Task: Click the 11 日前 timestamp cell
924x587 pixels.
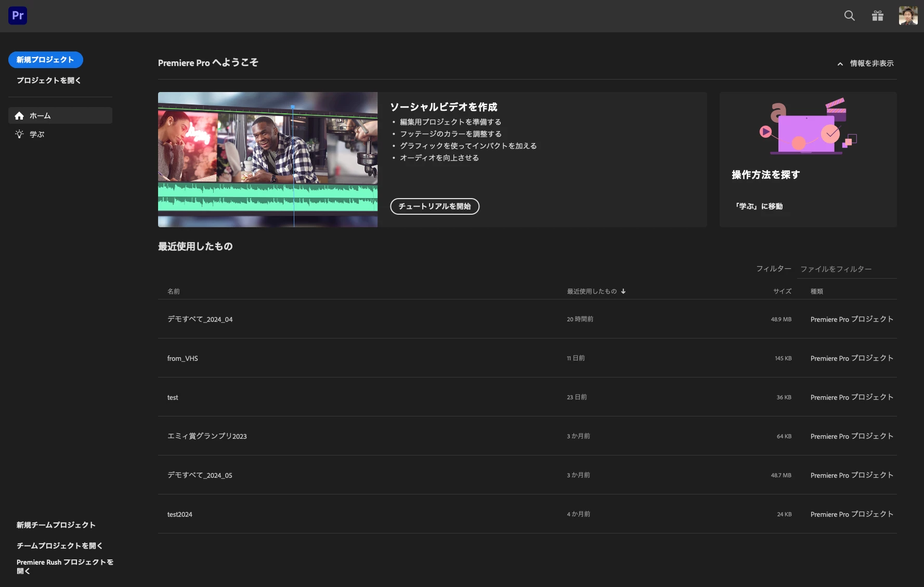Action: (576, 358)
